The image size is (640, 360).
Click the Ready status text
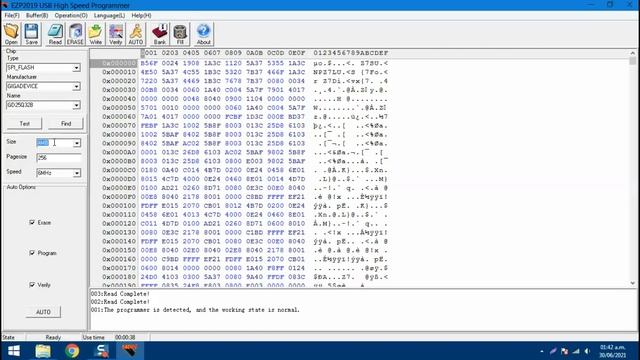pyautogui.click(x=53, y=338)
